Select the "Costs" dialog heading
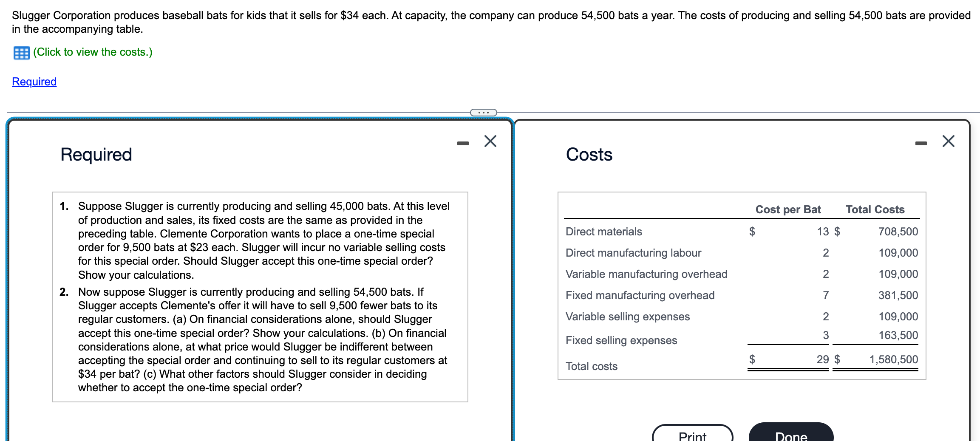The image size is (980, 441). pos(589,154)
